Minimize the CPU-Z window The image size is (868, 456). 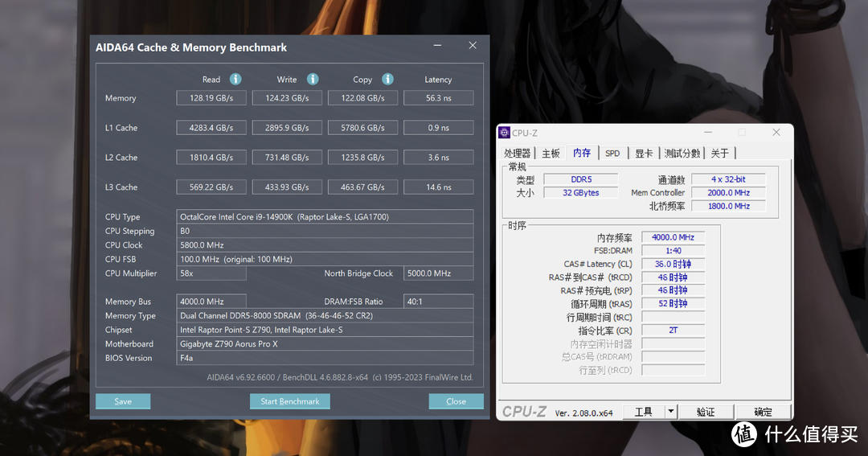[708, 132]
